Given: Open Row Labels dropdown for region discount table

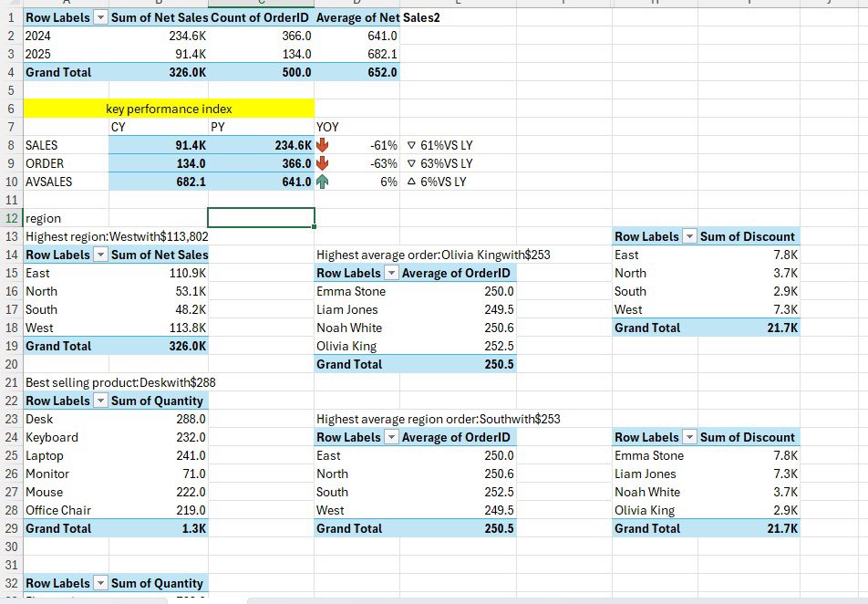Looking at the screenshot, I should (x=689, y=236).
